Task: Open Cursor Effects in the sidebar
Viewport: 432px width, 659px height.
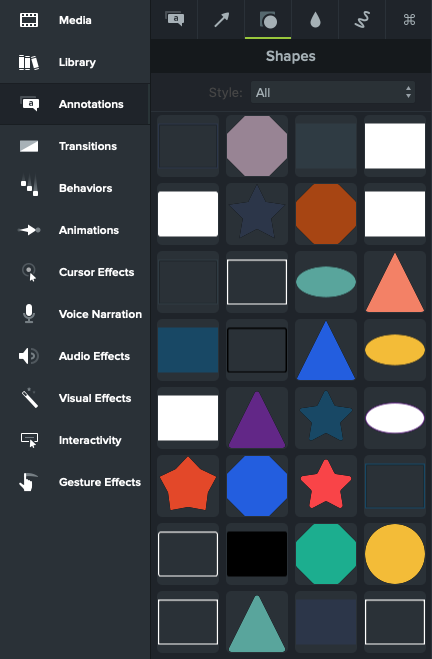Action: (x=75, y=272)
